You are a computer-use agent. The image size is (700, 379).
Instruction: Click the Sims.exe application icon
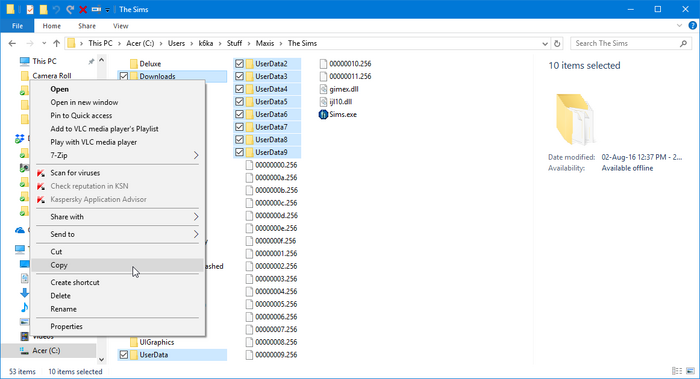coord(323,115)
